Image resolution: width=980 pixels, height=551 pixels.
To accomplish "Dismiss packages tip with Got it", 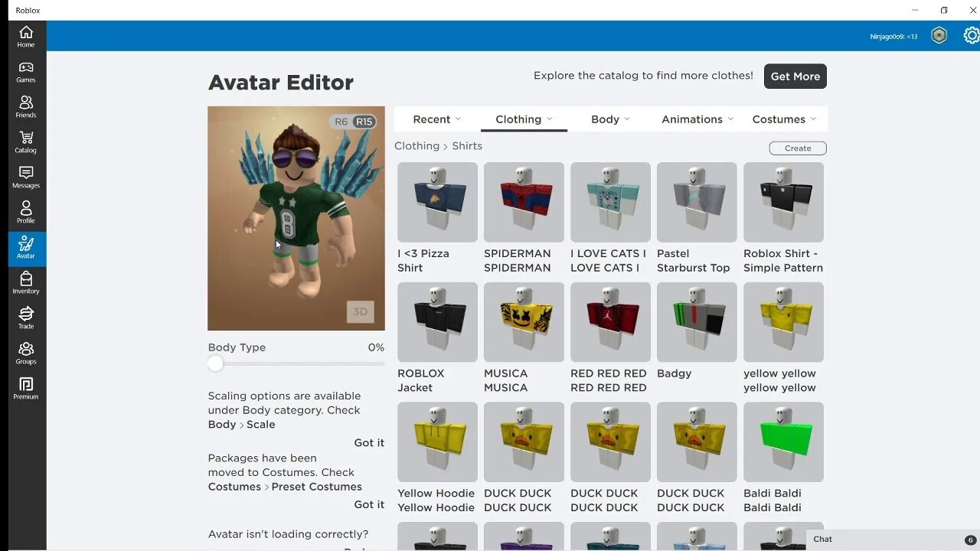I will [369, 505].
